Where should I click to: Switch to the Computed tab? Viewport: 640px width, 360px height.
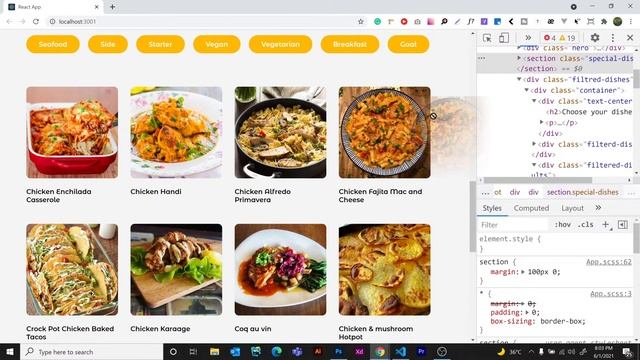[x=531, y=208]
